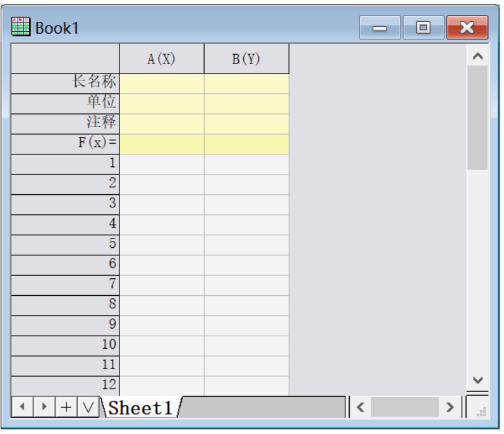This screenshot has height=434, width=504.
Task: Select row 1 header
Action: [x=65, y=164]
